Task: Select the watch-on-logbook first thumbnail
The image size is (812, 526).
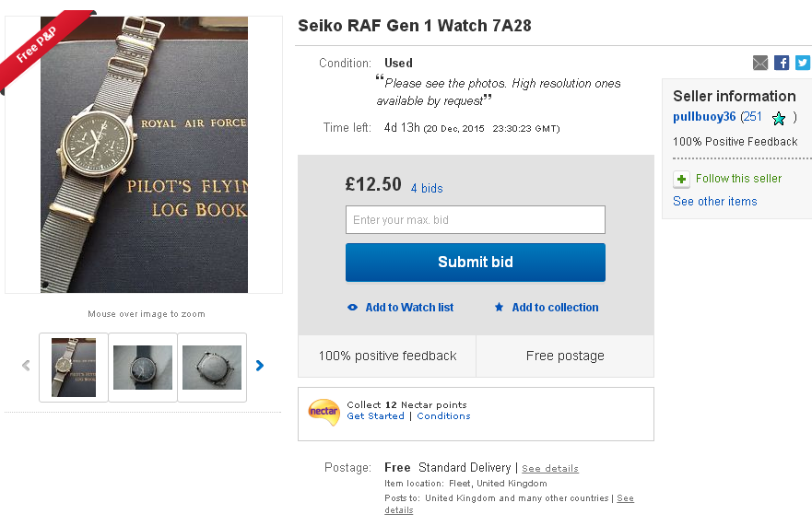Action: [x=74, y=367]
